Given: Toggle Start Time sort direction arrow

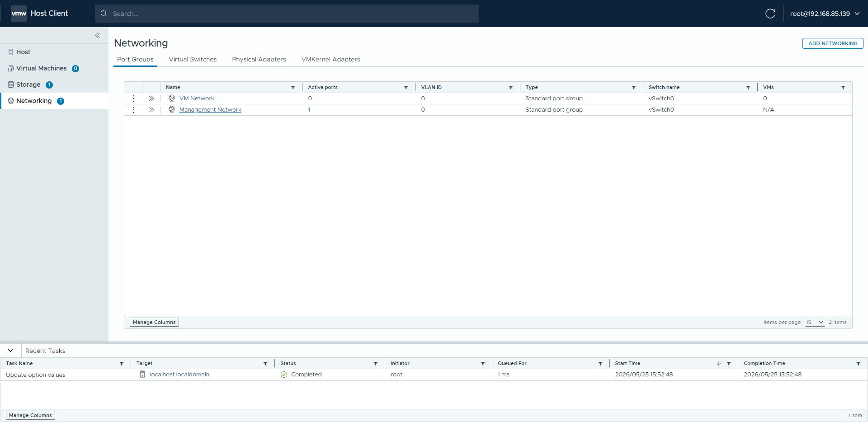Looking at the screenshot, I should 719,363.
